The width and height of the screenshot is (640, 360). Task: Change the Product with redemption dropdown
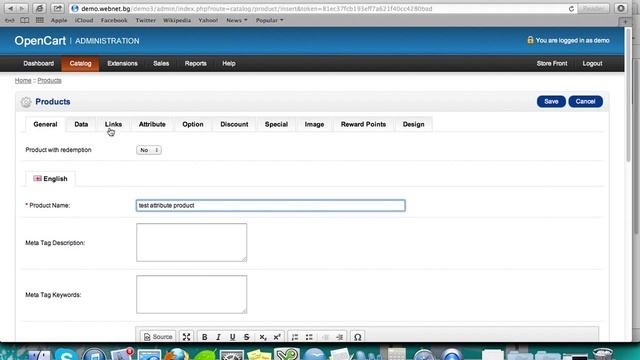pyautogui.click(x=149, y=150)
